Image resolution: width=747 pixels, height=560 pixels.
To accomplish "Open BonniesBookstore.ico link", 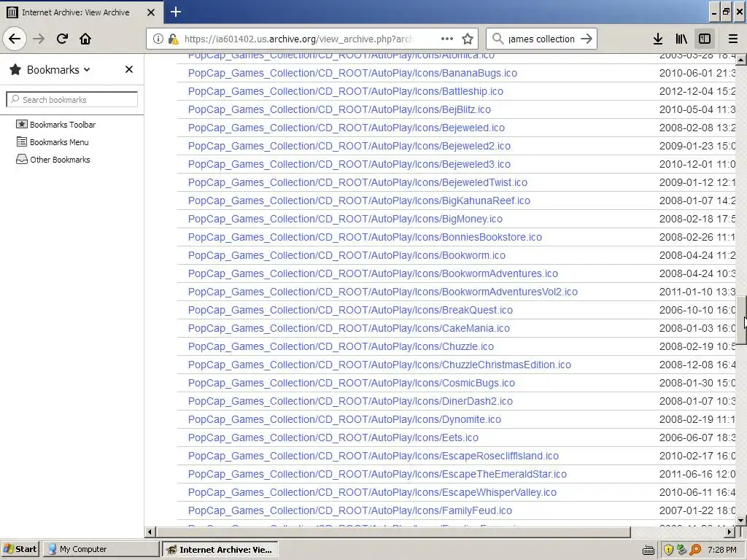I will tap(365, 237).
